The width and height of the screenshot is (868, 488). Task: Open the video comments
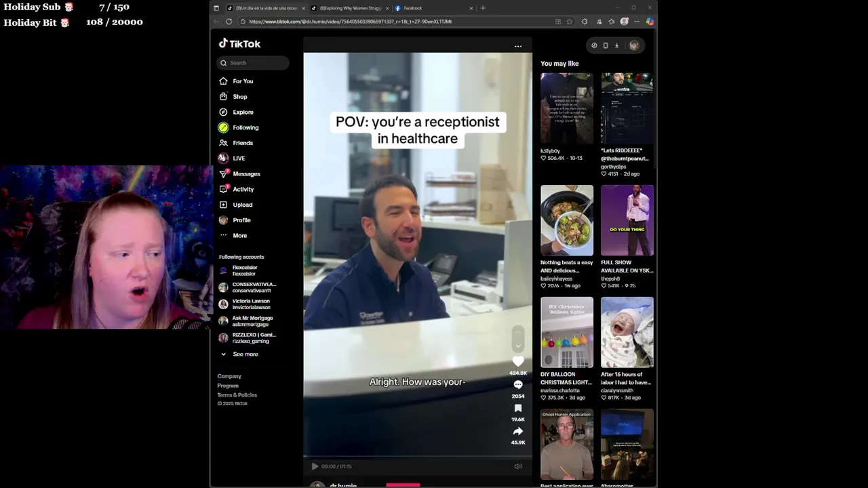point(518,385)
